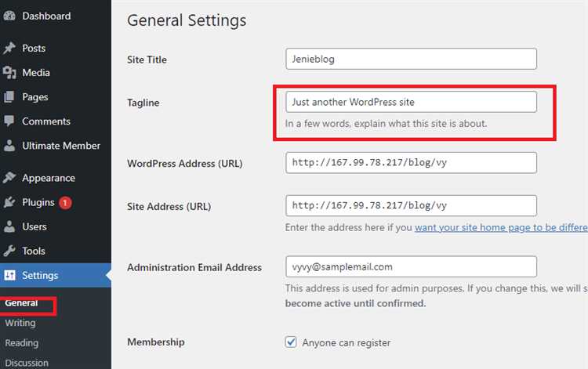Open Discussion settings submenu
Viewport: 588px width, 369px height.
pos(27,363)
